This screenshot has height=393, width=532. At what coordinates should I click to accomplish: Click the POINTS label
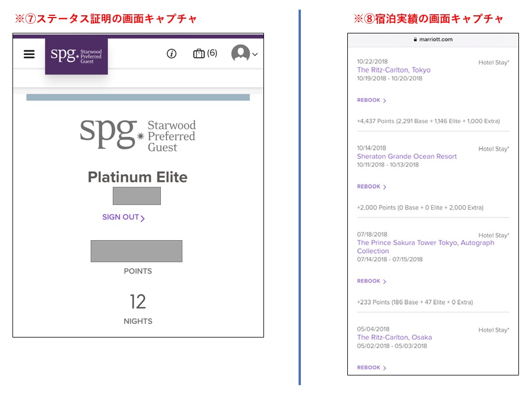(138, 271)
